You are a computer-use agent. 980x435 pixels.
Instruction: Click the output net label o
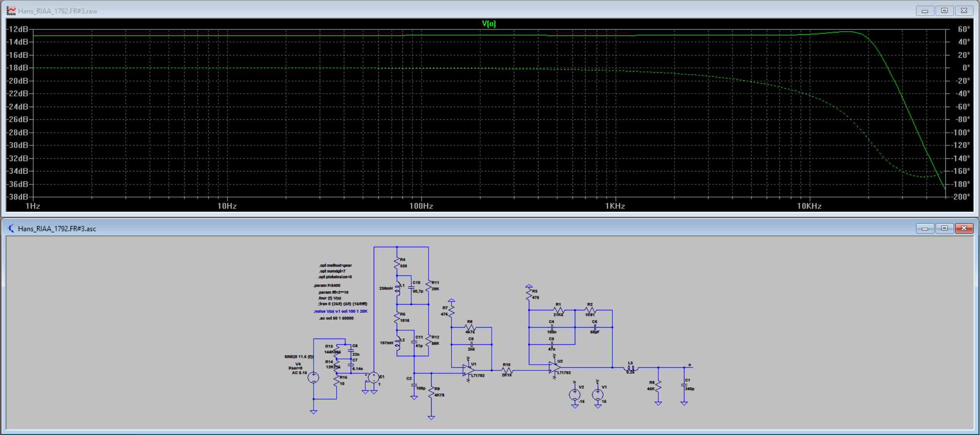(x=690, y=365)
